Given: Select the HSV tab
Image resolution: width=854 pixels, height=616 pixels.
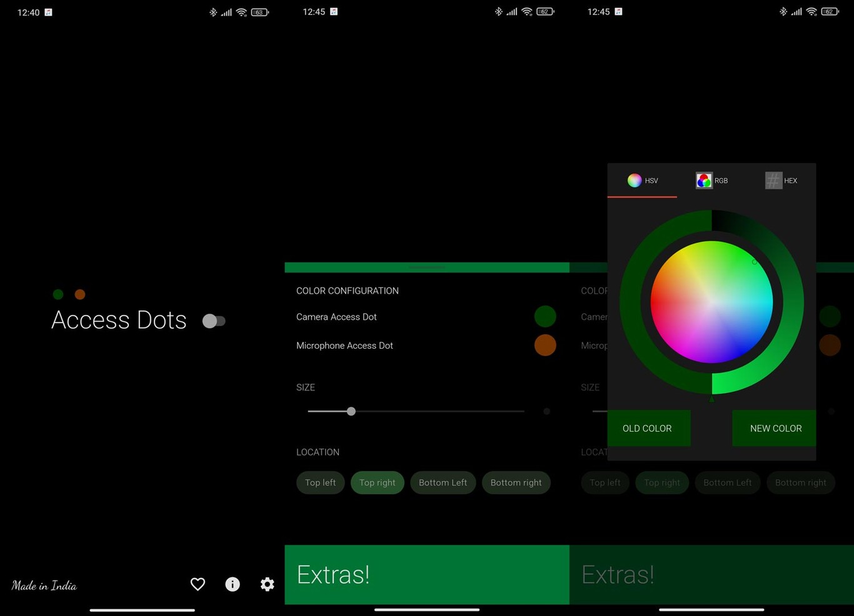Looking at the screenshot, I should [642, 181].
